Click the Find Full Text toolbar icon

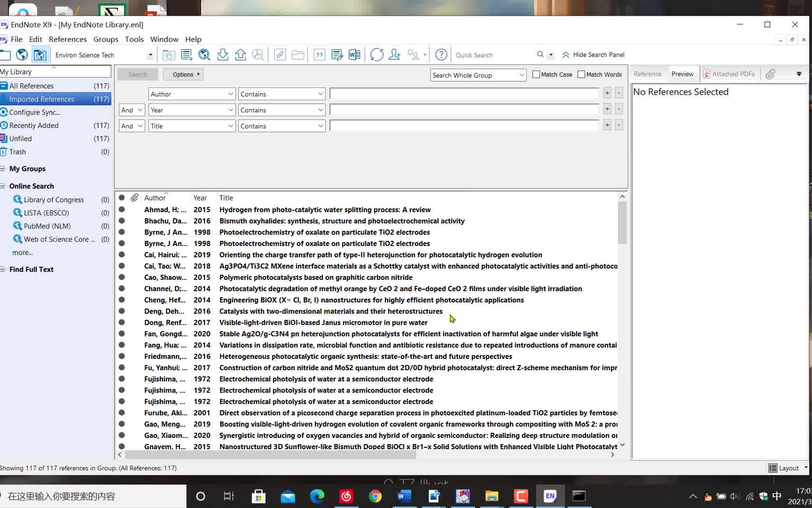coord(258,55)
